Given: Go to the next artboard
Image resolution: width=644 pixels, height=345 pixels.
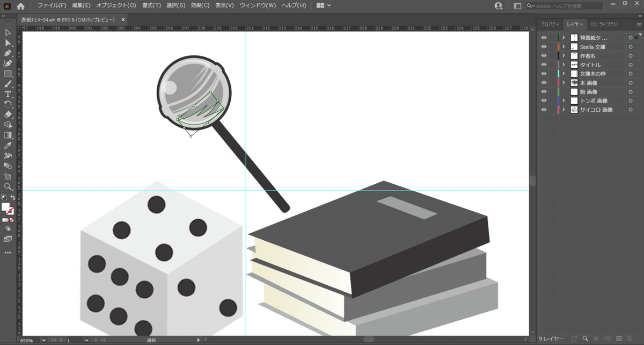Looking at the screenshot, I should pos(96,340).
